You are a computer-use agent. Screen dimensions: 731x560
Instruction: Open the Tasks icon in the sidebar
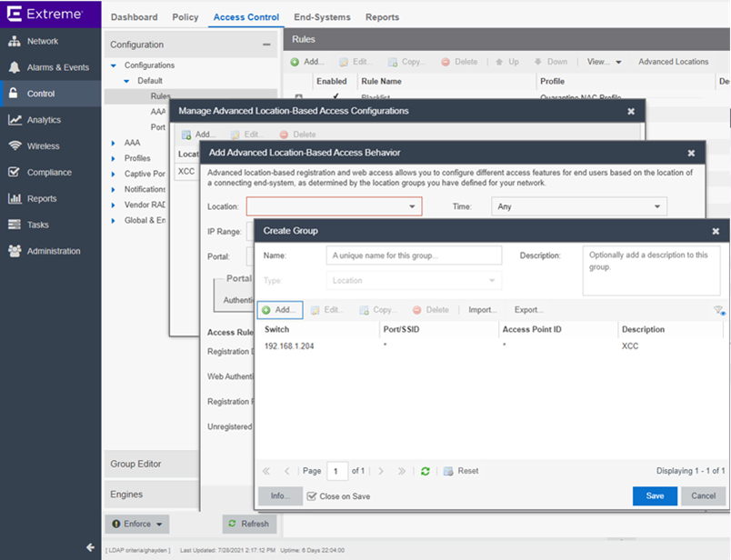coord(15,225)
